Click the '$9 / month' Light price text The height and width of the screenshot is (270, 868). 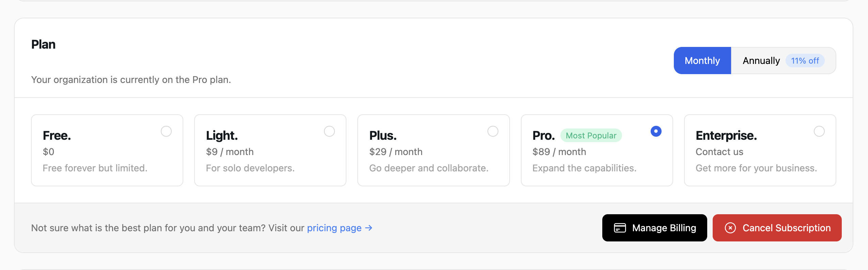(230, 152)
